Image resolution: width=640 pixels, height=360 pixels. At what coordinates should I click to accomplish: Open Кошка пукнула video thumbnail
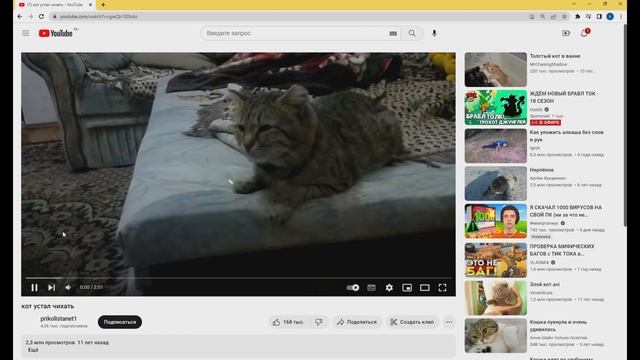(496, 336)
